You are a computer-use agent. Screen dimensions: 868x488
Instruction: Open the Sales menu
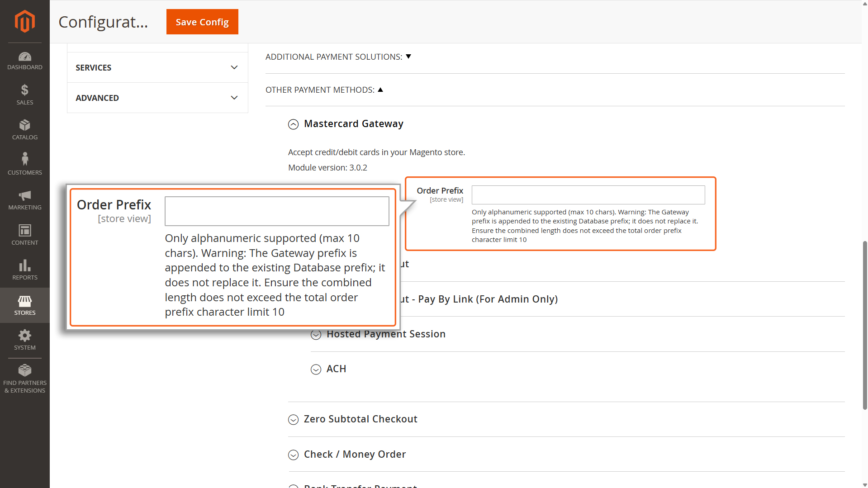pos(24,95)
